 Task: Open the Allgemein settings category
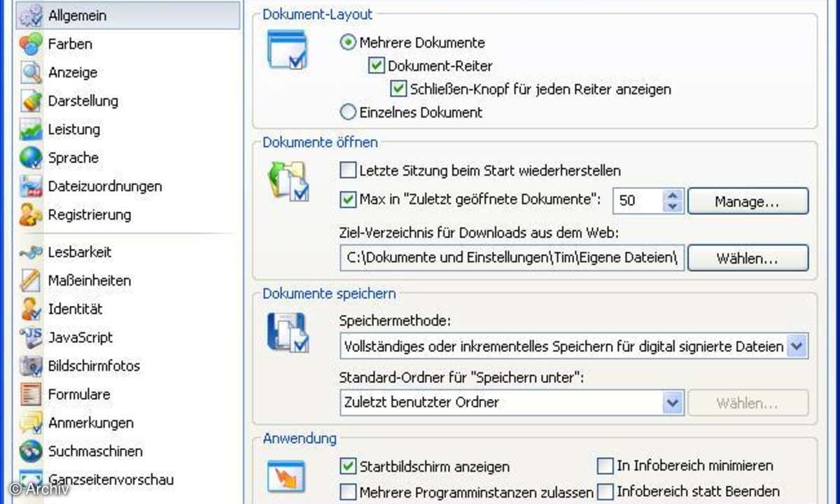coord(127,15)
